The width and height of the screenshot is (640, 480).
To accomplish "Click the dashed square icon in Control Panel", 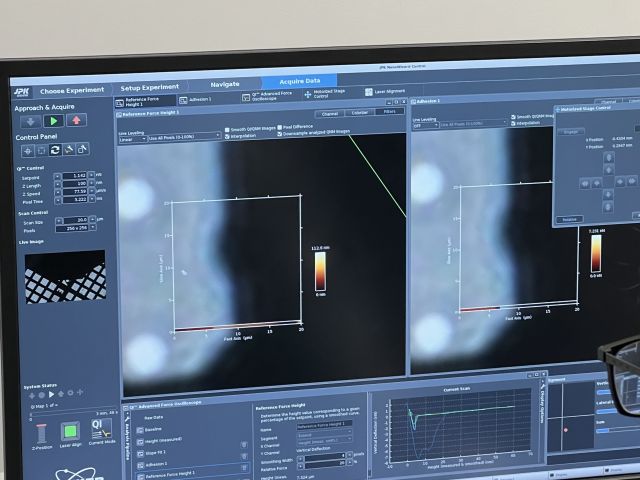I will [x=41, y=151].
